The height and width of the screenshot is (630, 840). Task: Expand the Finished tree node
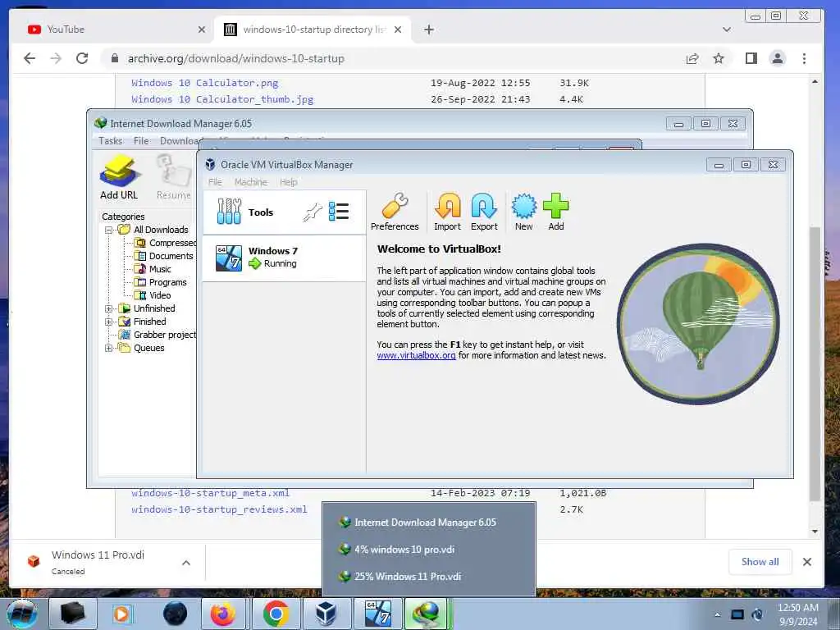tap(109, 322)
